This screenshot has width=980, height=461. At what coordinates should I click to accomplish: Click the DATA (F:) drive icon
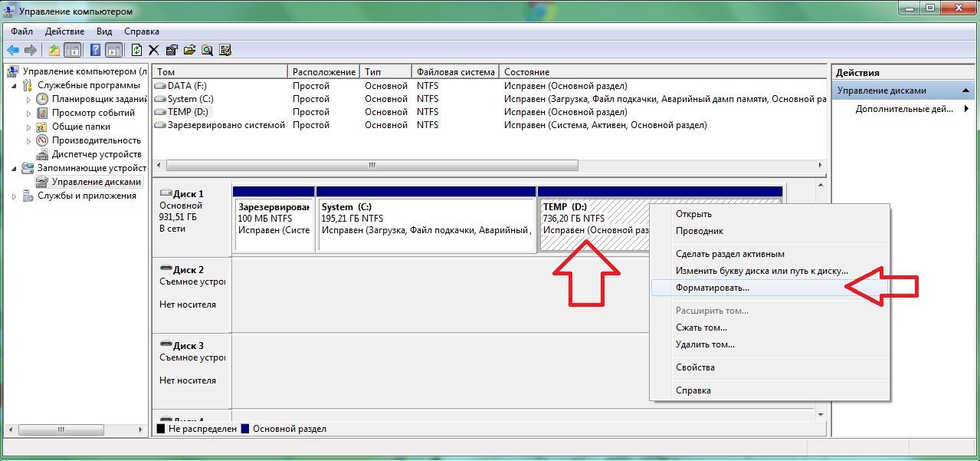[160, 86]
